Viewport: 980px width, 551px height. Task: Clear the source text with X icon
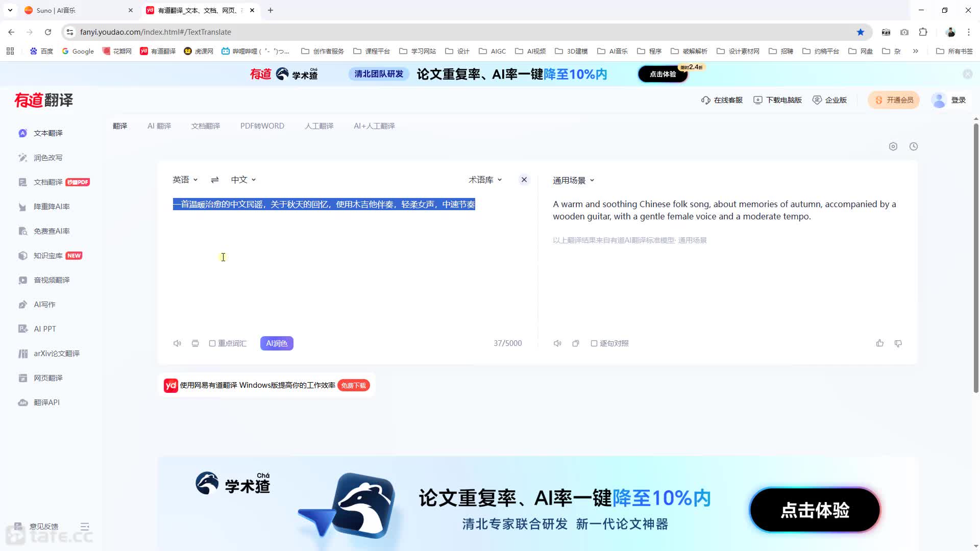click(x=524, y=180)
